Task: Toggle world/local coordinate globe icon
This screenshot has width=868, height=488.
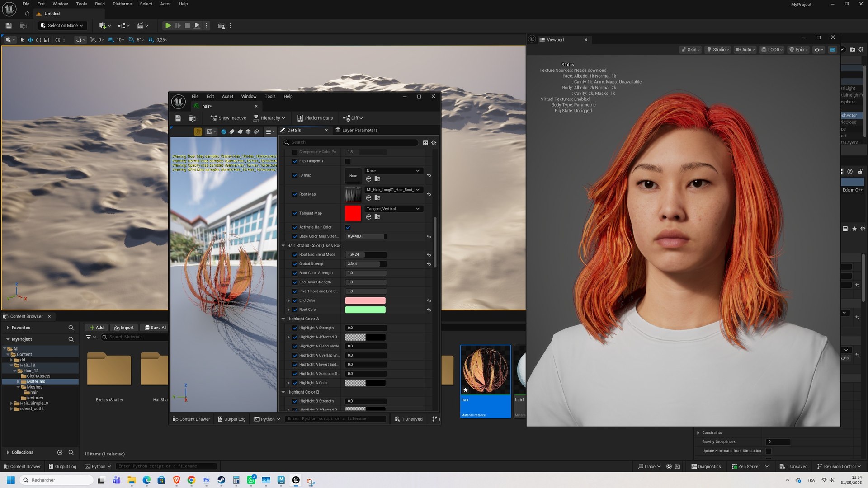Action: (x=57, y=40)
